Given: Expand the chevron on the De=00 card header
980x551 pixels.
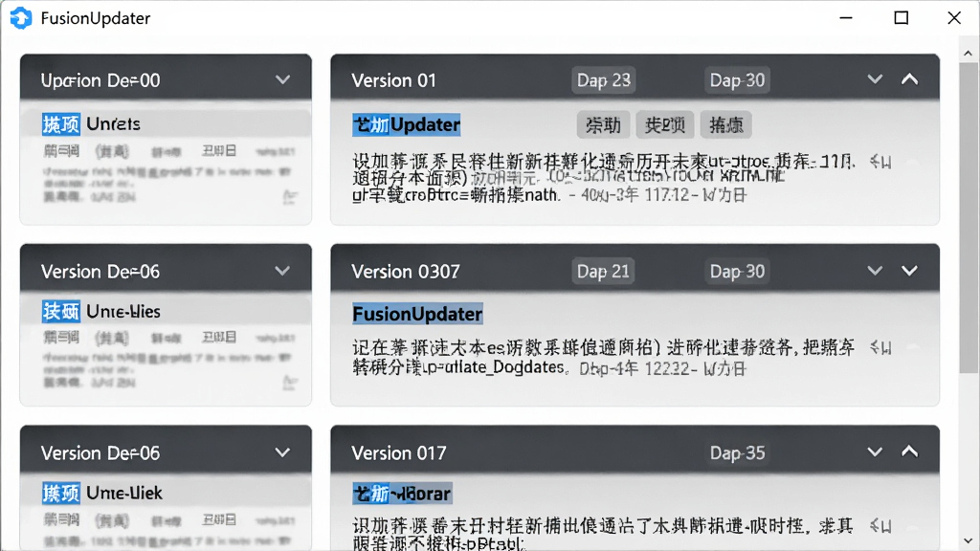Looking at the screenshot, I should pos(282,80).
